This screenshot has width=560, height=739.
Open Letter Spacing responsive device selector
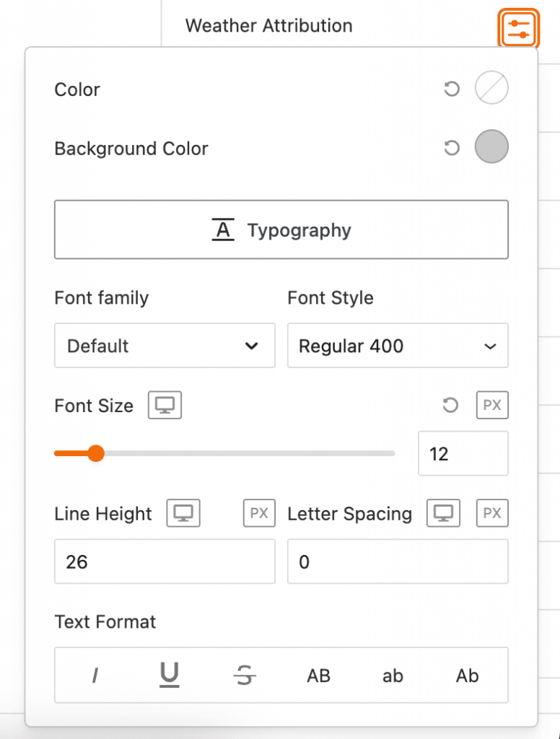pos(443,513)
